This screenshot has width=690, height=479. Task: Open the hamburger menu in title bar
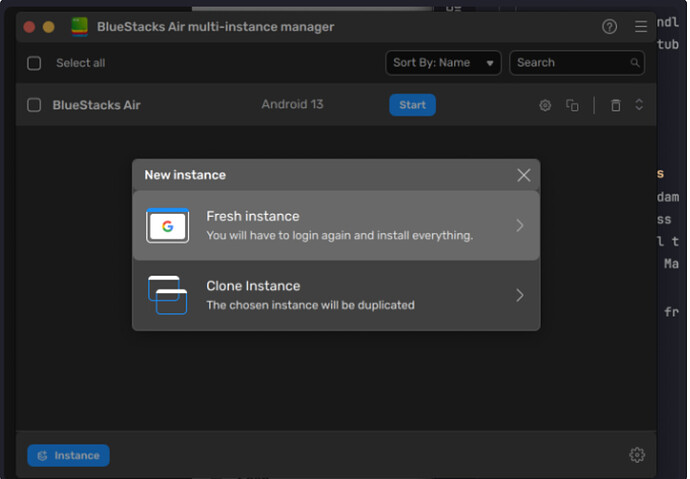point(641,27)
